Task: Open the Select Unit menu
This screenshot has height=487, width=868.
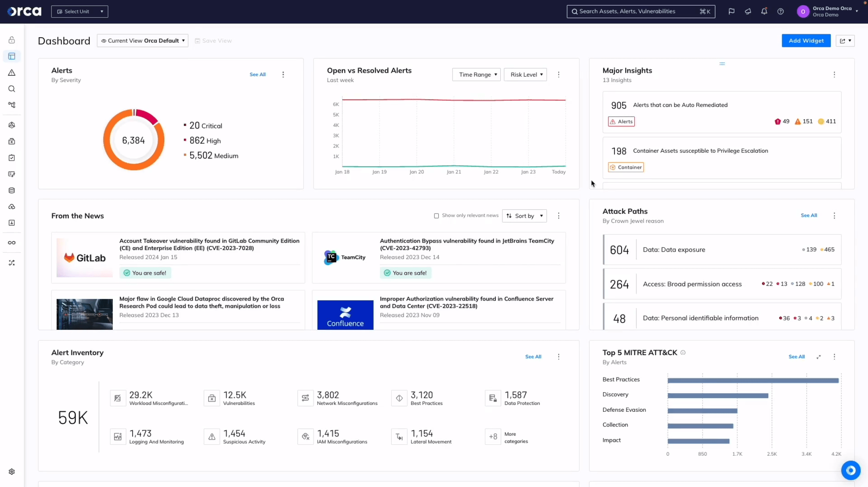Action: (x=79, y=11)
